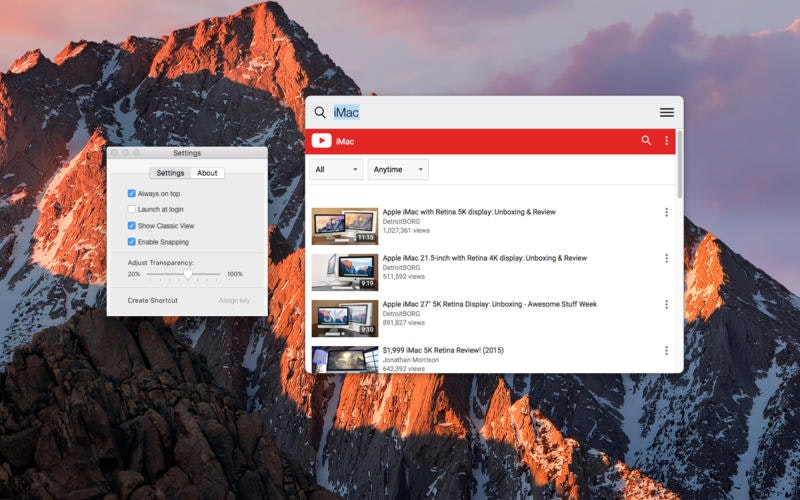
Task: Open thumbnail of the 9:10 iMac 27" video
Action: coord(345,318)
